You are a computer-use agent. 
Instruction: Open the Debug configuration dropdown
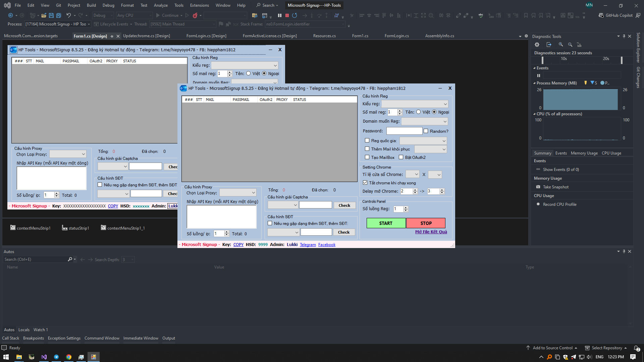pyautogui.click(x=103, y=15)
